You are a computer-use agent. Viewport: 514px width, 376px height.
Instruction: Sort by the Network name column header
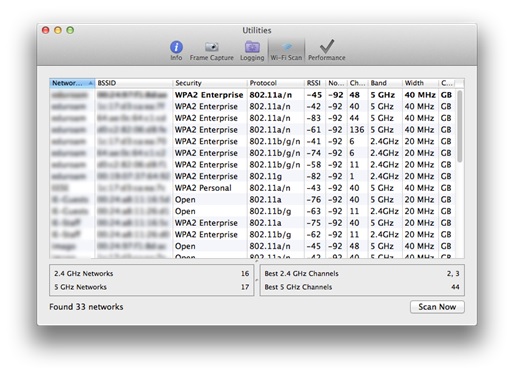[x=72, y=83]
